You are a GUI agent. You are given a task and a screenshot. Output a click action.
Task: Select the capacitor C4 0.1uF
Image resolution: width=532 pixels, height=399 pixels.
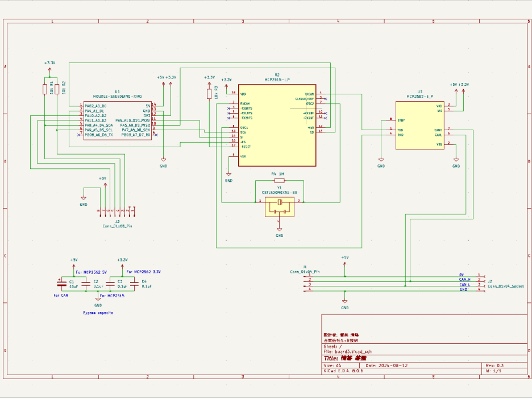click(x=134, y=283)
